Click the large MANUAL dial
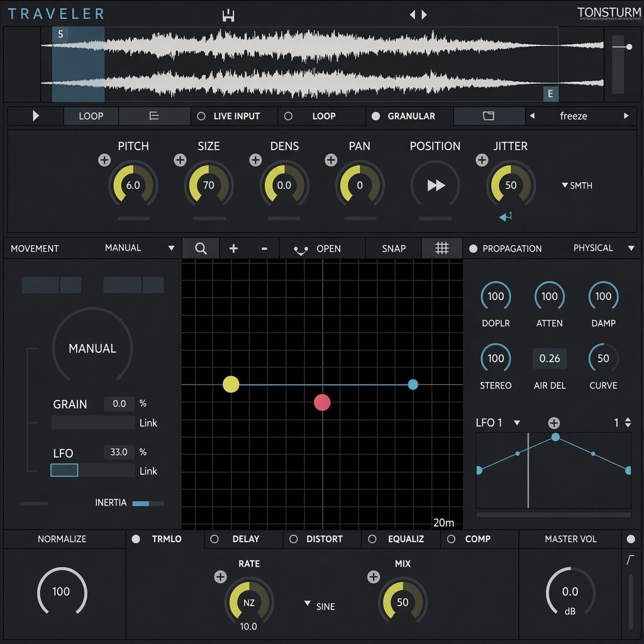The height and width of the screenshot is (644, 644). coord(92,347)
